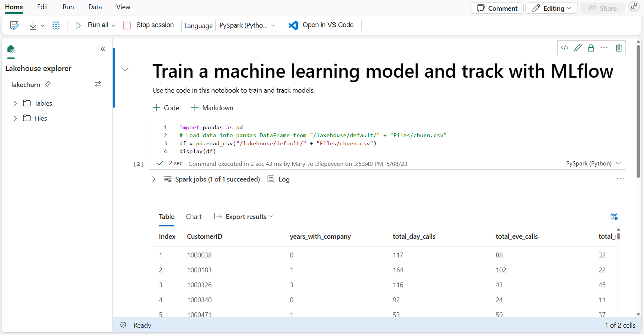The height and width of the screenshot is (335, 644).
Task: Open the Editing mode dropdown
Action: [x=551, y=8]
